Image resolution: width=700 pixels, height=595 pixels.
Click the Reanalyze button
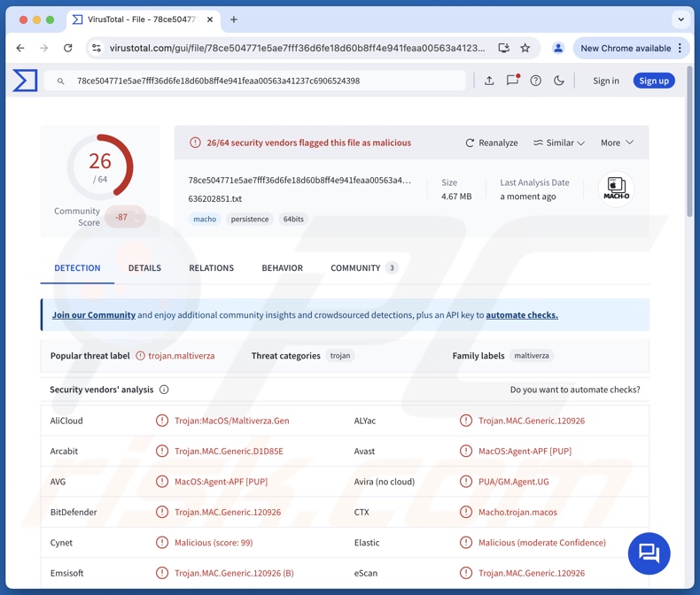(492, 143)
